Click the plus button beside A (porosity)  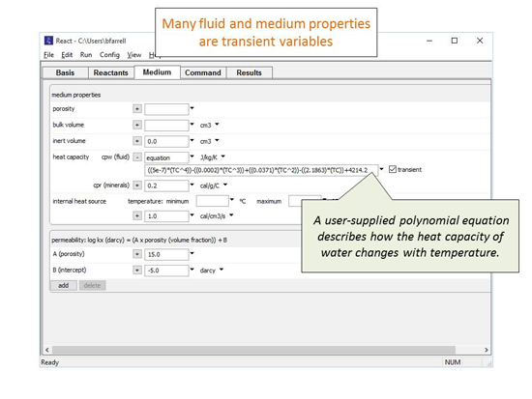click(137, 254)
